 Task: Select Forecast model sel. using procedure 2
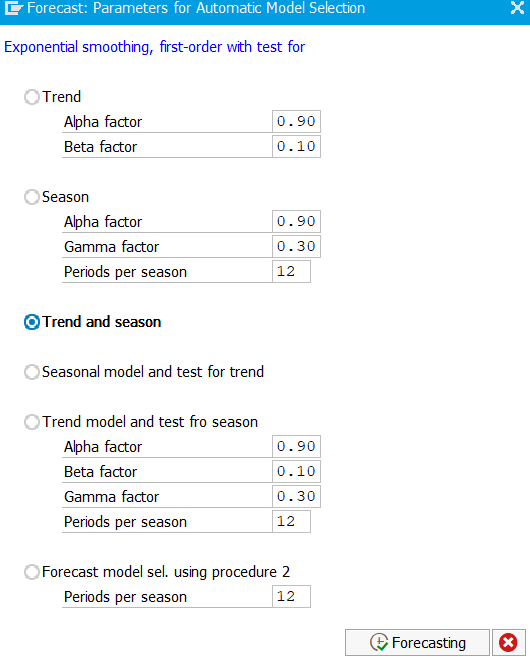click(x=32, y=572)
